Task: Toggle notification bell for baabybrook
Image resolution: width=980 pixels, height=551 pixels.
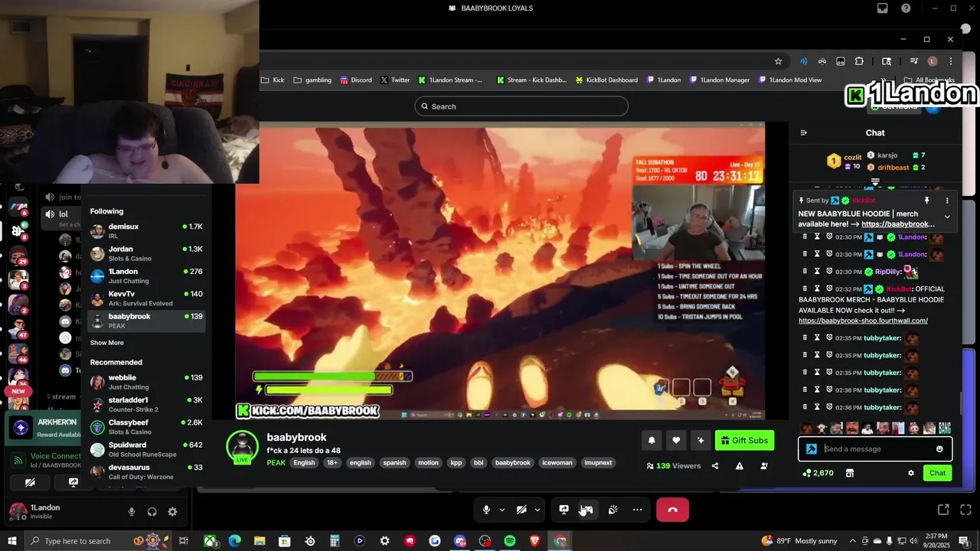Action: [x=652, y=440]
